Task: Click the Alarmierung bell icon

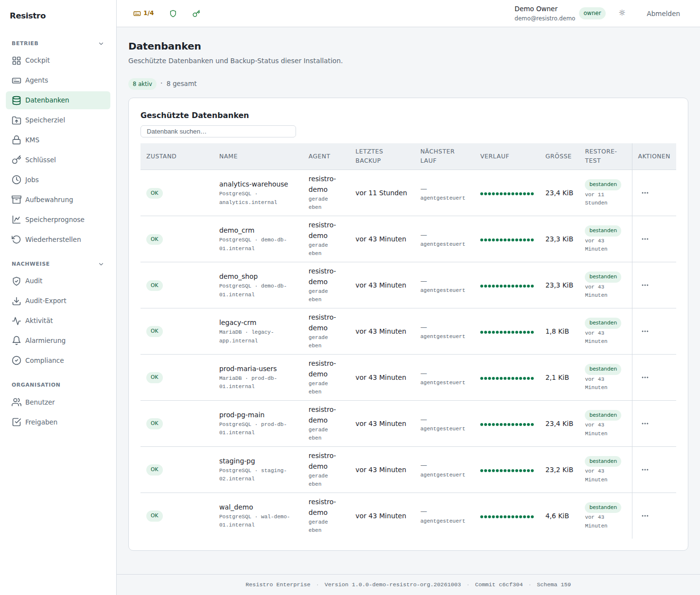Action: [x=17, y=341]
